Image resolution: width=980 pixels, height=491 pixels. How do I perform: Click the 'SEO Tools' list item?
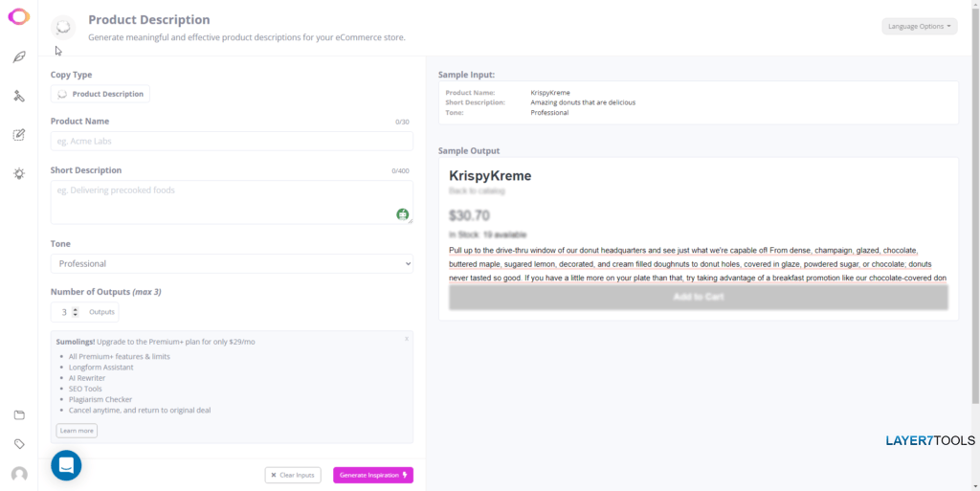pos(85,389)
